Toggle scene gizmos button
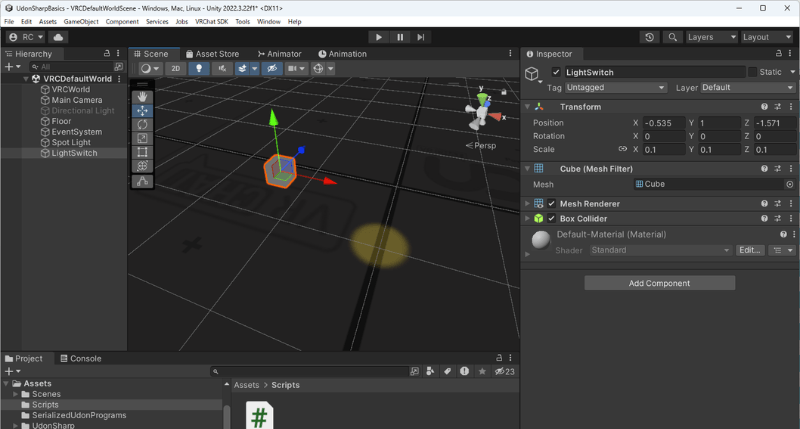 click(x=318, y=68)
